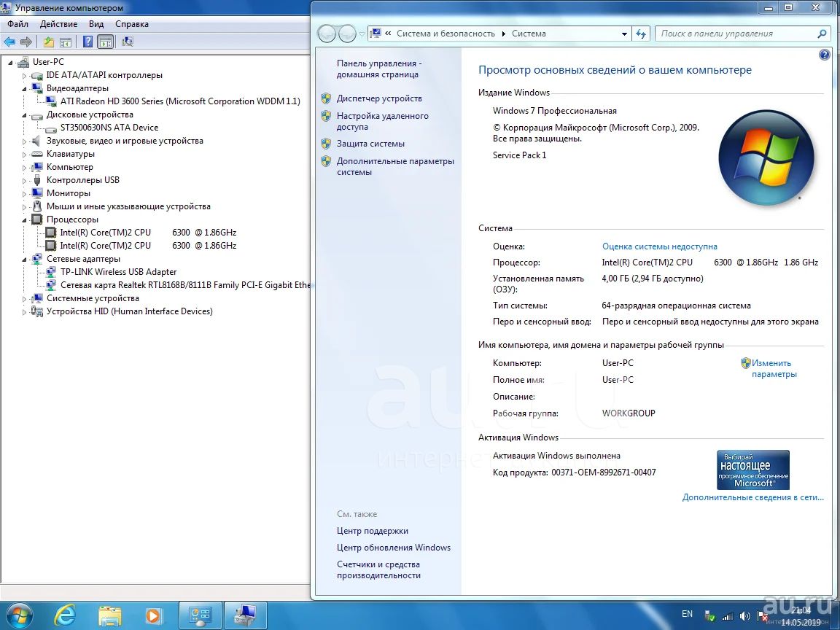Switch to Control Panel taskbar button

(x=201, y=615)
